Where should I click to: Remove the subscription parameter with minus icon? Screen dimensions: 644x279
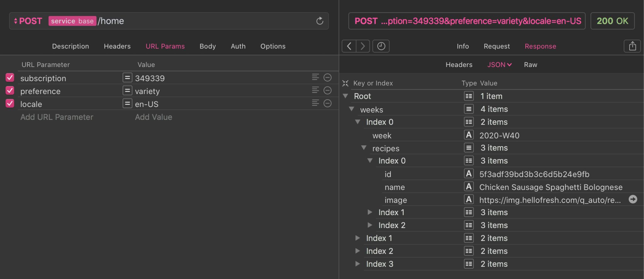click(328, 77)
